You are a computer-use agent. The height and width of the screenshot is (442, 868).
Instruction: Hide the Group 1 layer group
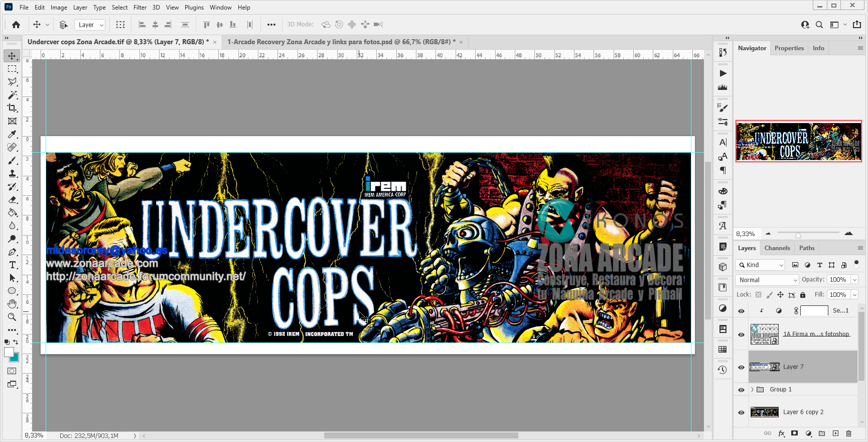741,390
